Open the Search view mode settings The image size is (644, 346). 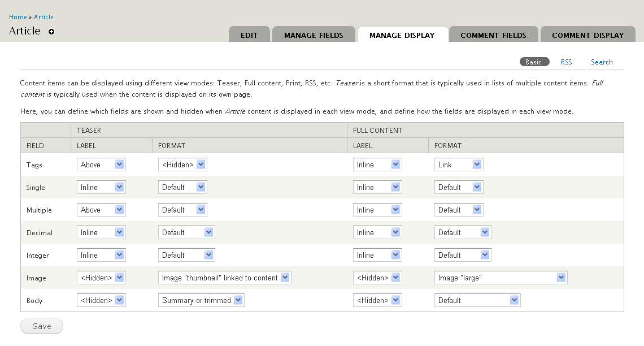coord(602,62)
